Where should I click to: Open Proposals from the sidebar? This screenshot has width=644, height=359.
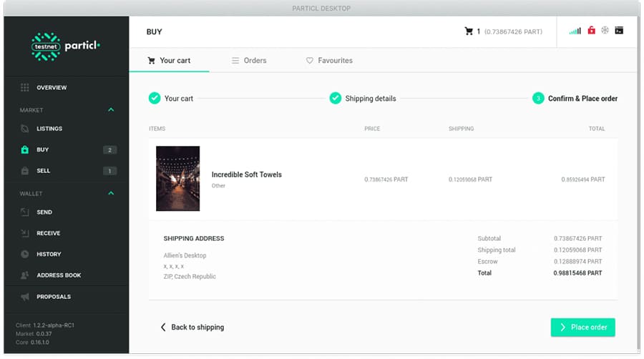click(x=53, y=297)
